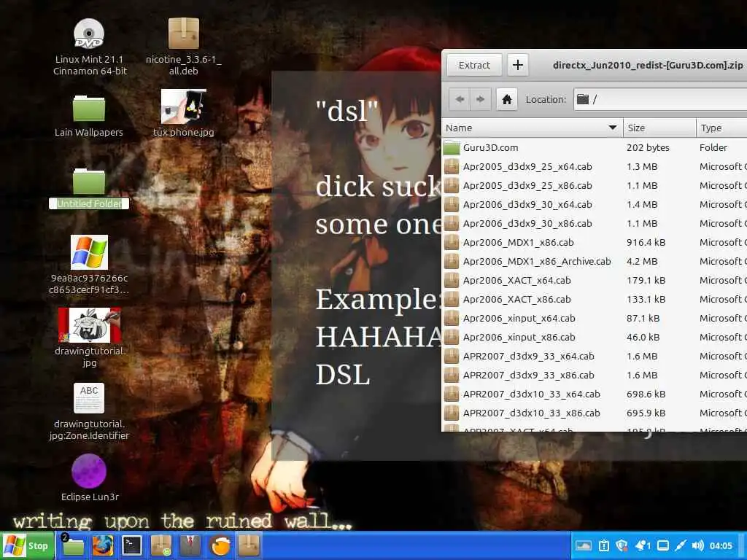
Task: Click the orange round taskbar icon
Action: [x=220, y=545]
